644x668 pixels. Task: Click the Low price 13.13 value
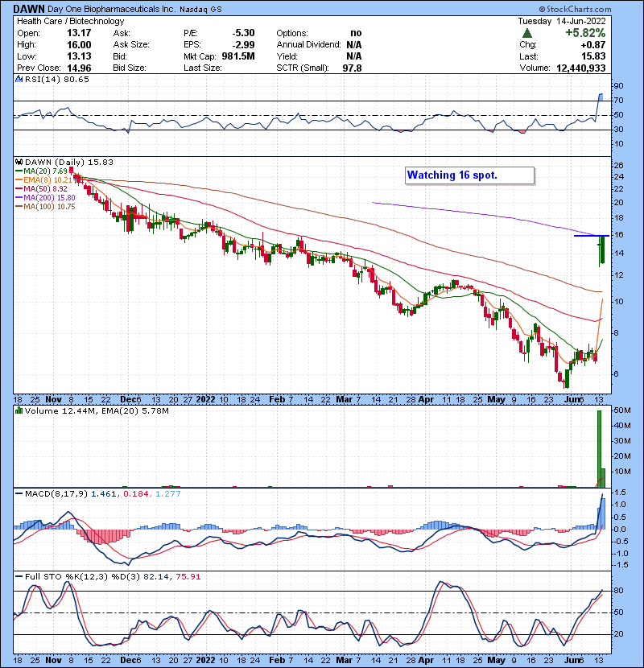[x=79, y=56]
